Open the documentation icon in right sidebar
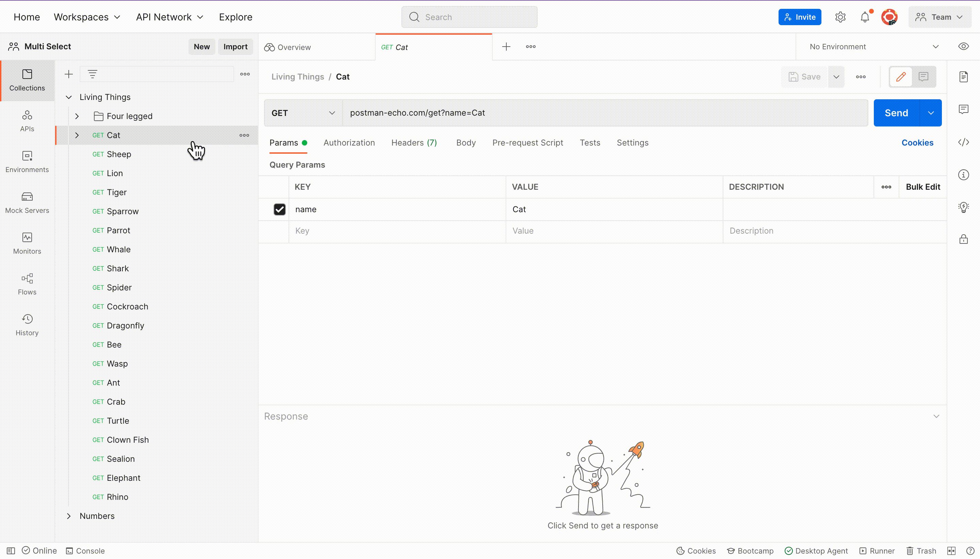Image resolution: width=980 pixels, height=559 pixels. click(963, 77)
